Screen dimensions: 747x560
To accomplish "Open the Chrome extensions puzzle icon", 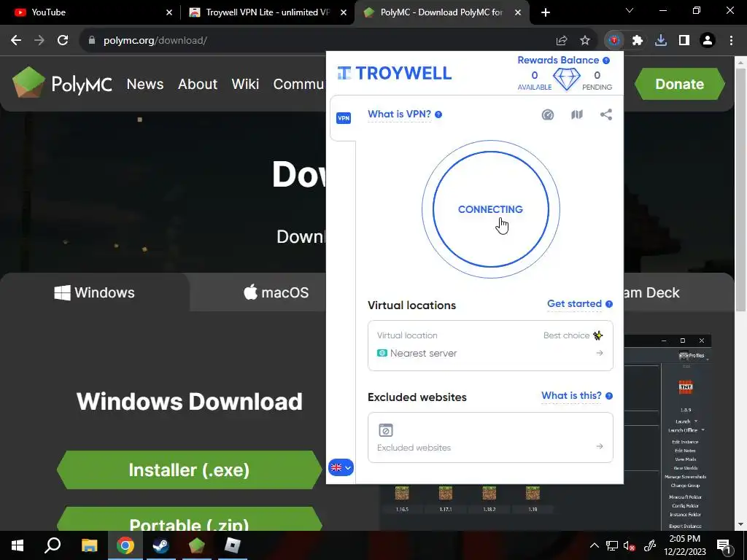I will click(638, 41).
